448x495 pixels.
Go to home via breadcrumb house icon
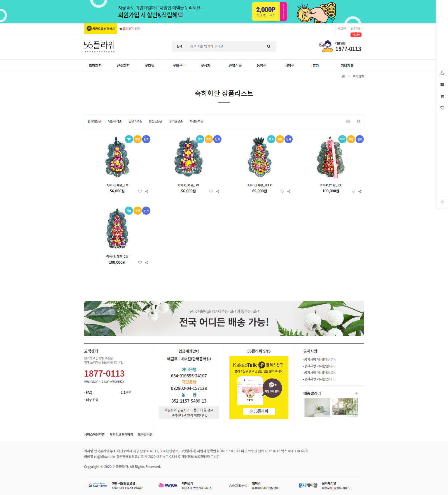point(343,76)
